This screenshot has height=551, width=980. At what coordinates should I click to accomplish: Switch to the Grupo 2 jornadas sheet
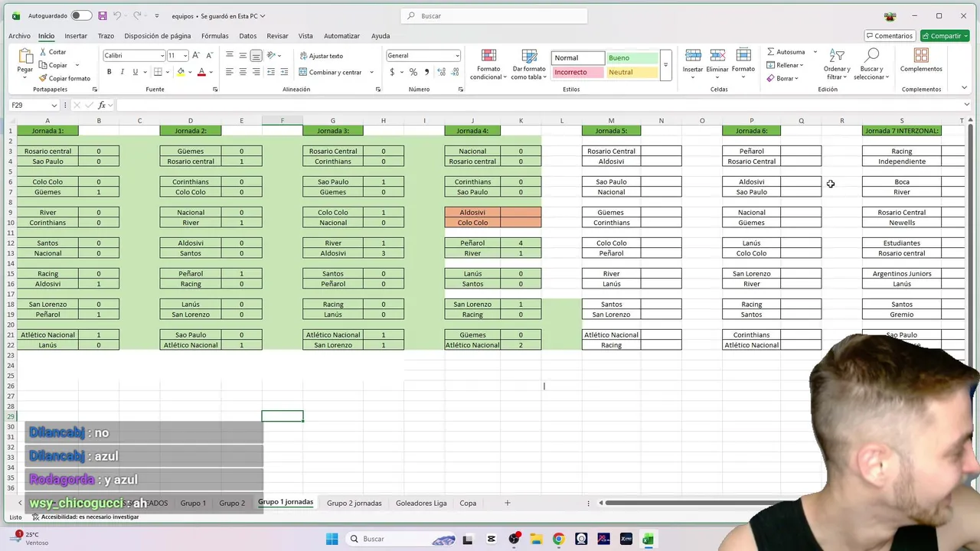point(354,503)
